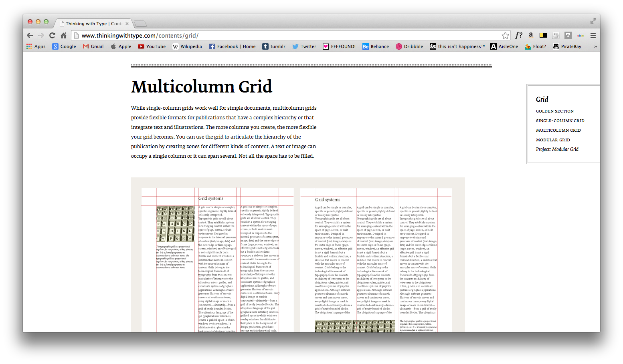Viewport: 623px width, 364px height.
Task: Open the Dribbble bookmark
Action: [x=409, y=46]
